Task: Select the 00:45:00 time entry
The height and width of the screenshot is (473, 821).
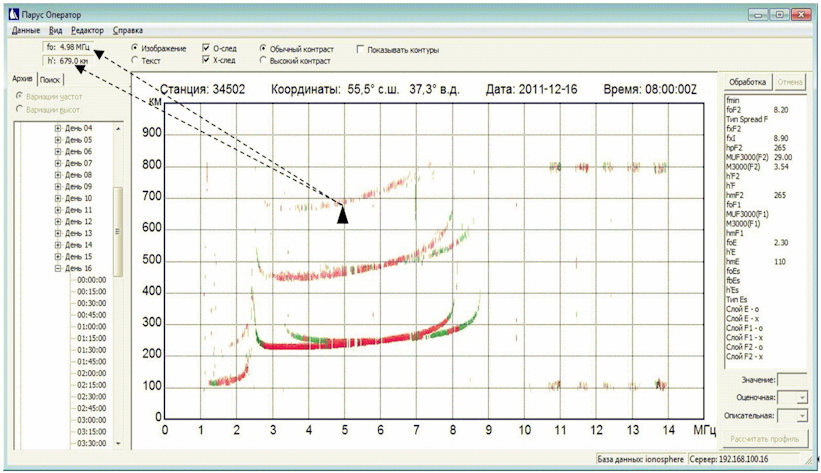Action: click(x=92, y=315)
